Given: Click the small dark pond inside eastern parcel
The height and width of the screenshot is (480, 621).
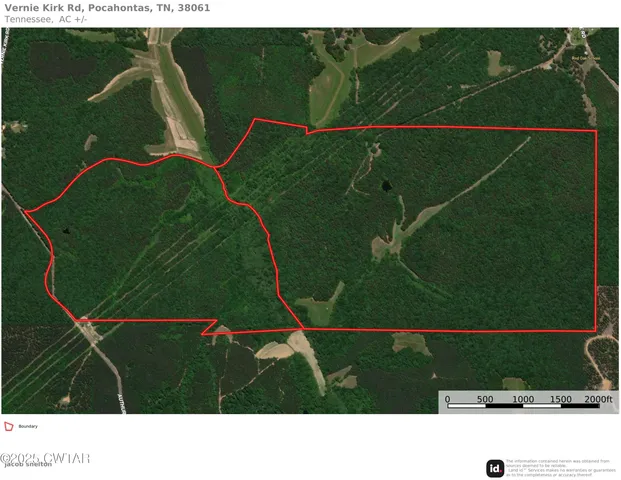Looking at the screenshot, I should 387,186.
